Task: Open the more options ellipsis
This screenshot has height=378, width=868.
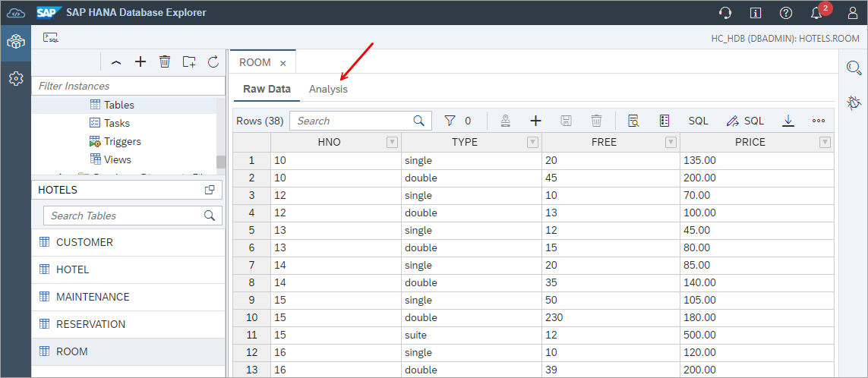Action: 819,121
